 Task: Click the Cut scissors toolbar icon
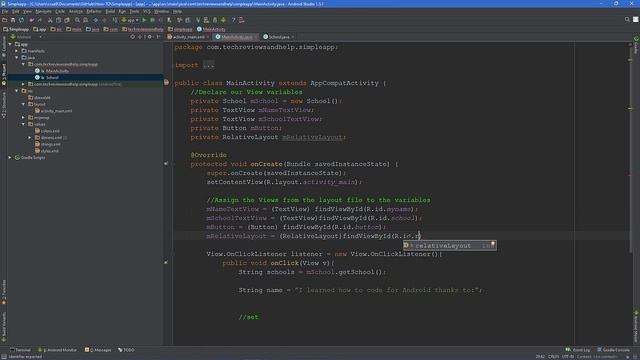click(50, 20)
